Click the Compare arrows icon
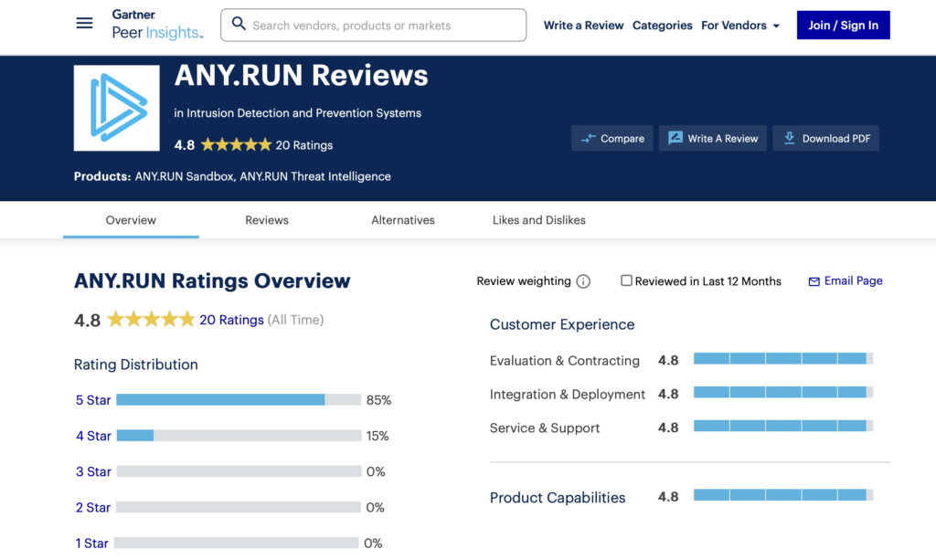This screenshot has width=936, height=560. (x=588, y=139)
